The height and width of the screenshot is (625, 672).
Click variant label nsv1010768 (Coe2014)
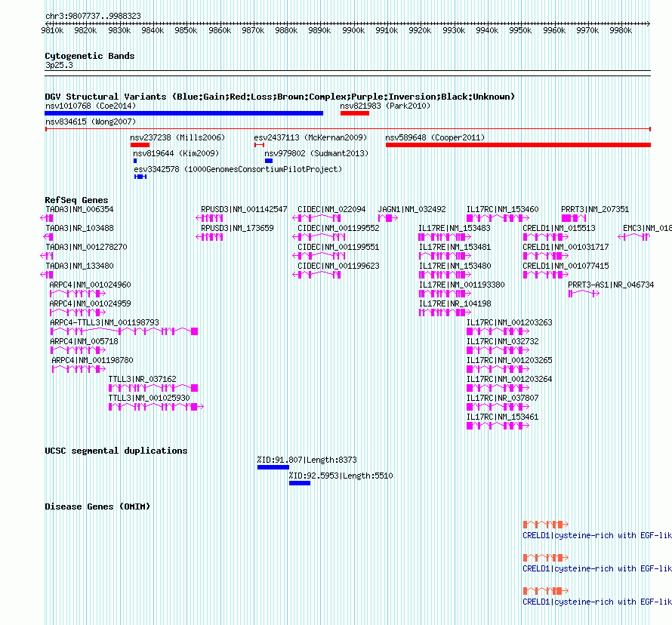tap(91, 106)
